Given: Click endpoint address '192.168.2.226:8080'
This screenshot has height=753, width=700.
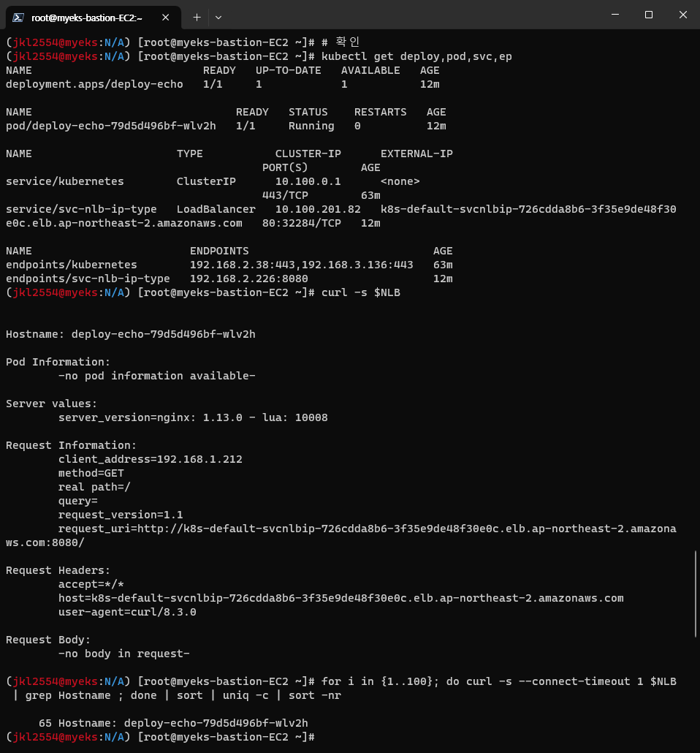Looking at the screenshot, I should coord(248,279).
